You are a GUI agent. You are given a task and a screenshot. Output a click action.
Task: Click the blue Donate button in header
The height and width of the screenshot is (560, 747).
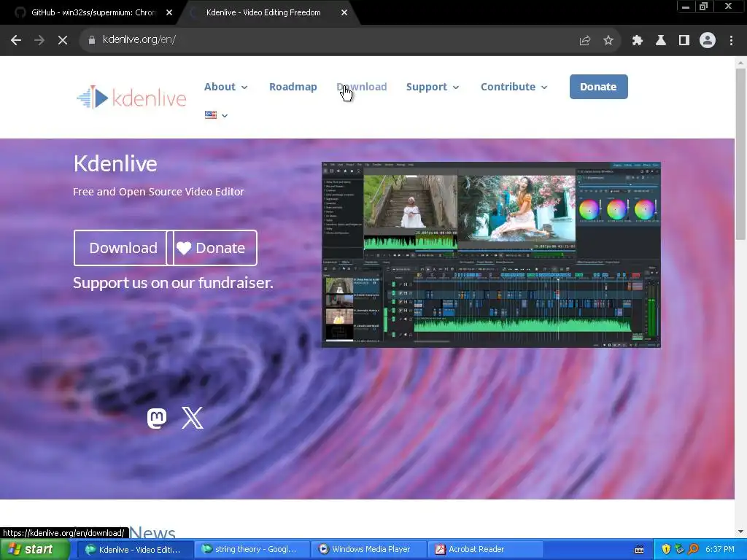598,87
